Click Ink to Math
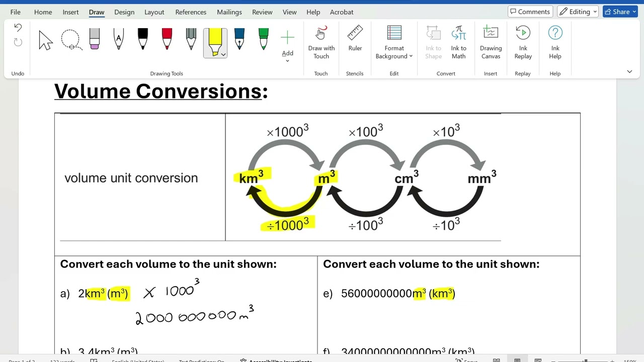Screen dimensions: 644x362 pyautogui.click(x=458, y=42)
